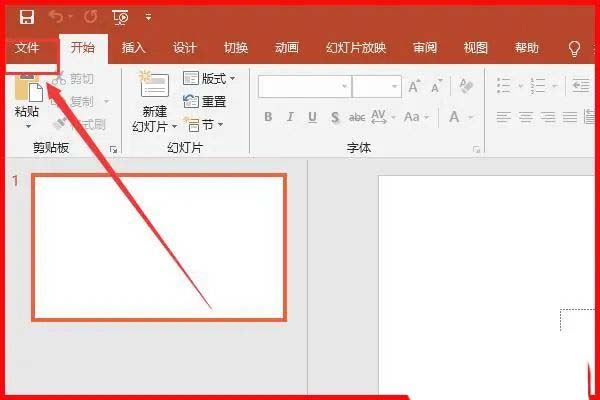Screen dimensions: 600x400
Task: Align text left icon
Action: tap(504, 117)
